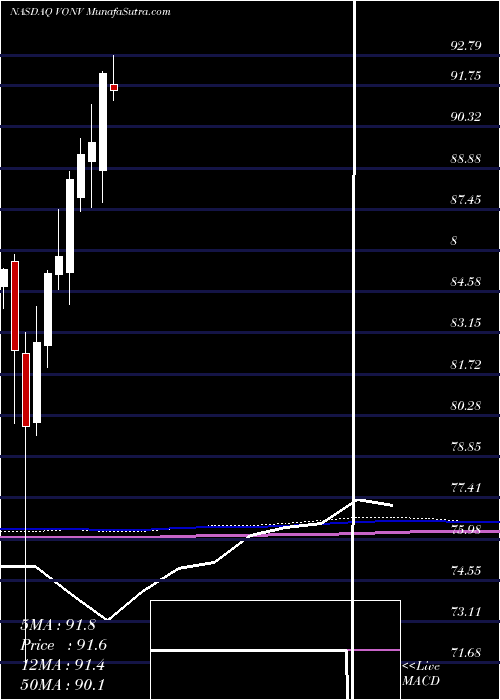Click the 92.79 price axis label
Viewport: 500px width, 700px height.
tap(466, 46)
